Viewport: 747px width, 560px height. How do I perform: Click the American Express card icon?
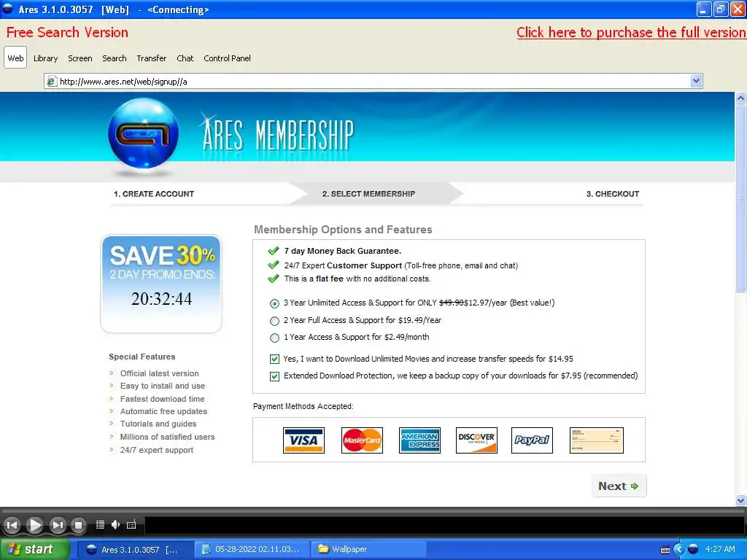[x=419, y=440]
